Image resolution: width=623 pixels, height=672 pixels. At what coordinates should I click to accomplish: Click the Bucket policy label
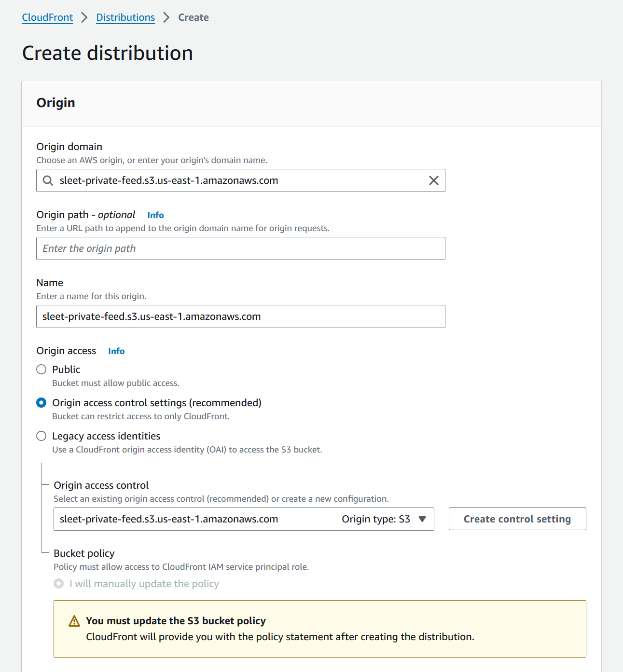84,553
